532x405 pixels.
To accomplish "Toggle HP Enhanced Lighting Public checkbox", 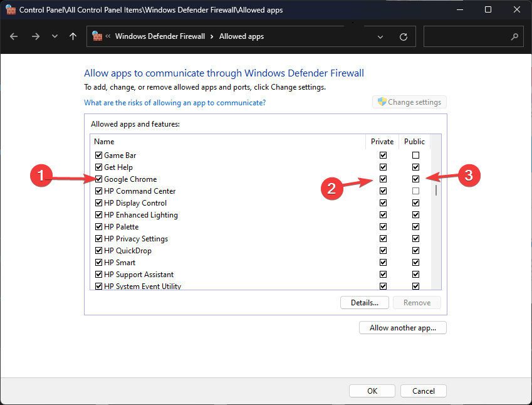I will pyautogui.click(x=415, y=214).
